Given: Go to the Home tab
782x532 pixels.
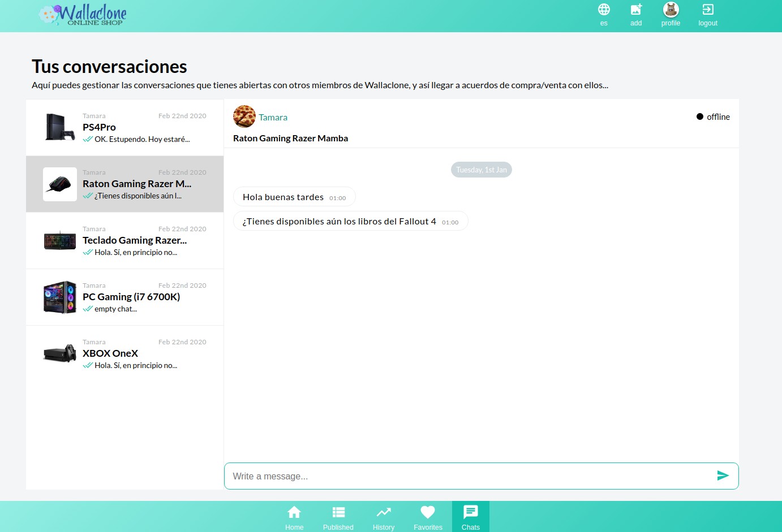Looking at the screenshot, I should 294,517.
